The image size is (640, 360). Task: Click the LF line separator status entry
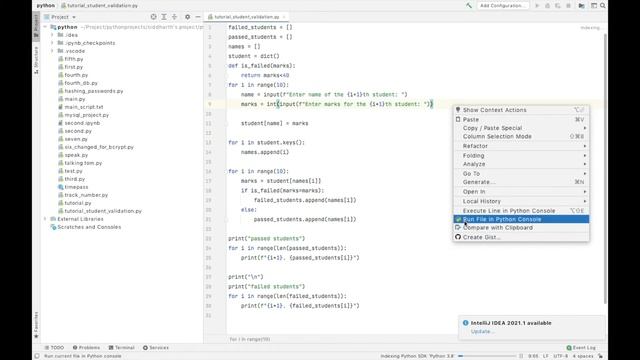546,356
